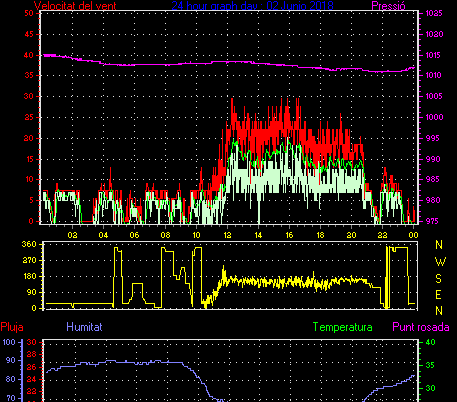Click the 'Humitat' legend label
Viewport: 457px width, 402px height.
click(84, 327)
